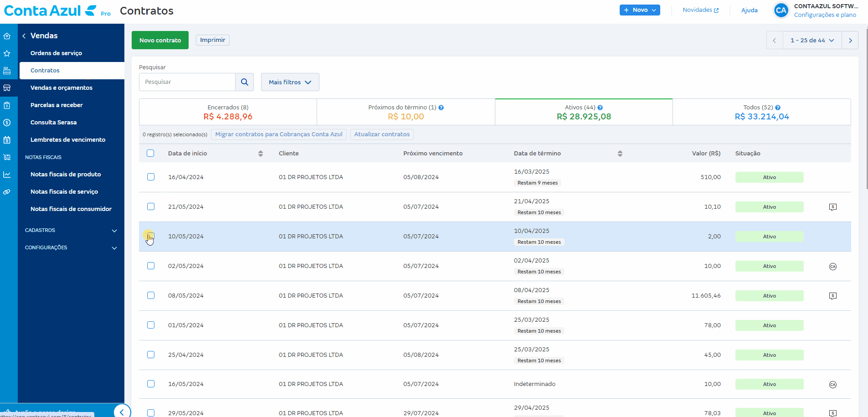Screen dimensions: 868x417
Task: Expand the CADASTROS section in the sidebar
Action: click(x=71, y=231)
